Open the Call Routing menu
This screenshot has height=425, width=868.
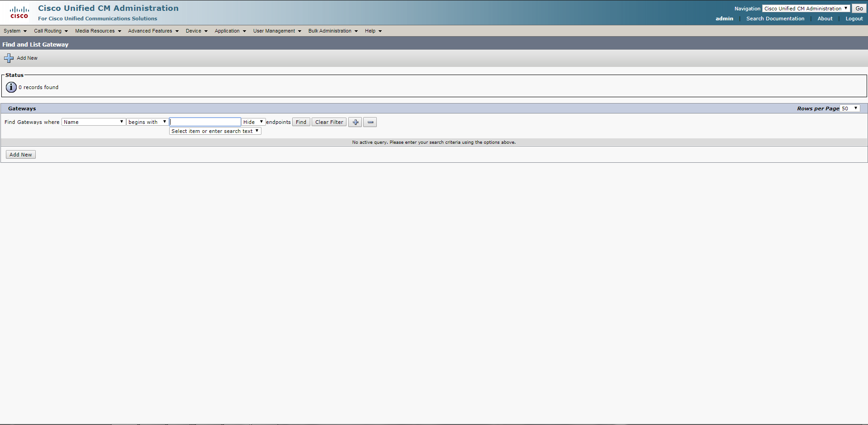coord(51,31)
